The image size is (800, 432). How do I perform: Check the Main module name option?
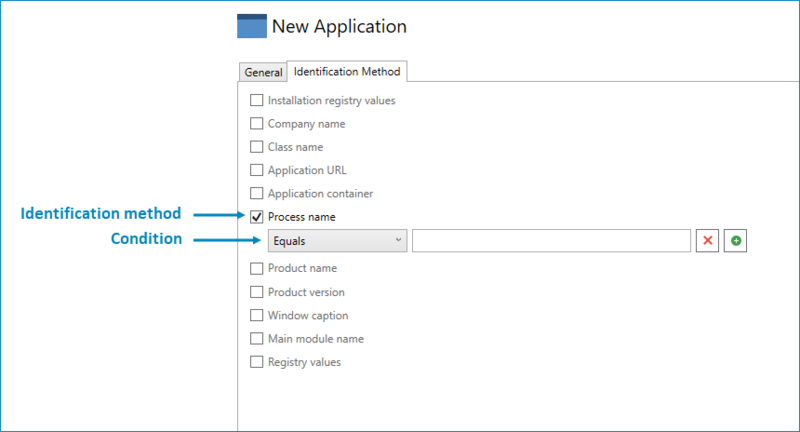tap(257, 339)
